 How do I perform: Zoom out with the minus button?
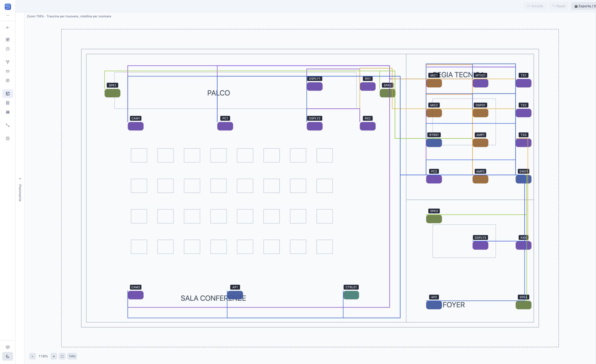pyautogui.click(x=33, y=356)
